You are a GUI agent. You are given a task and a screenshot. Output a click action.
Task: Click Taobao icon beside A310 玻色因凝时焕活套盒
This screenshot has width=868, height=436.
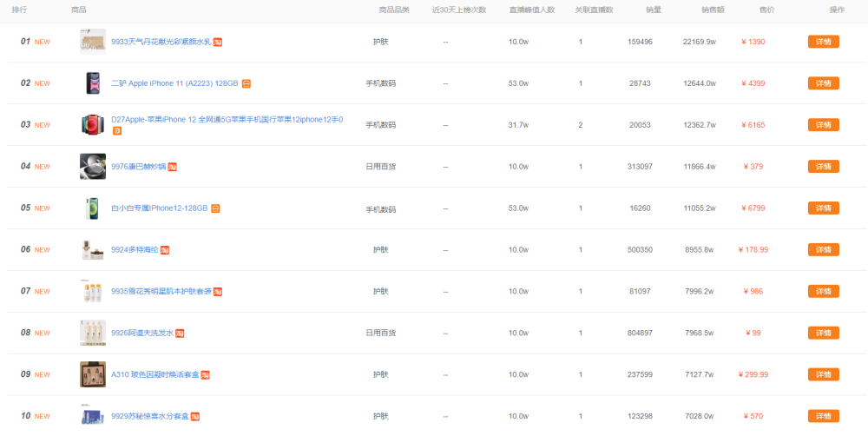click(x=205, y=375)
